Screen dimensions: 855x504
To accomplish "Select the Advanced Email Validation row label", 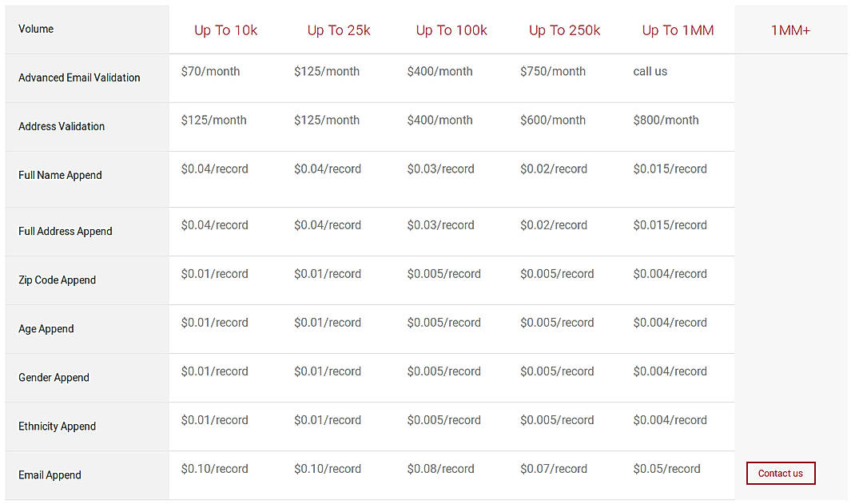I will point(78,77).
